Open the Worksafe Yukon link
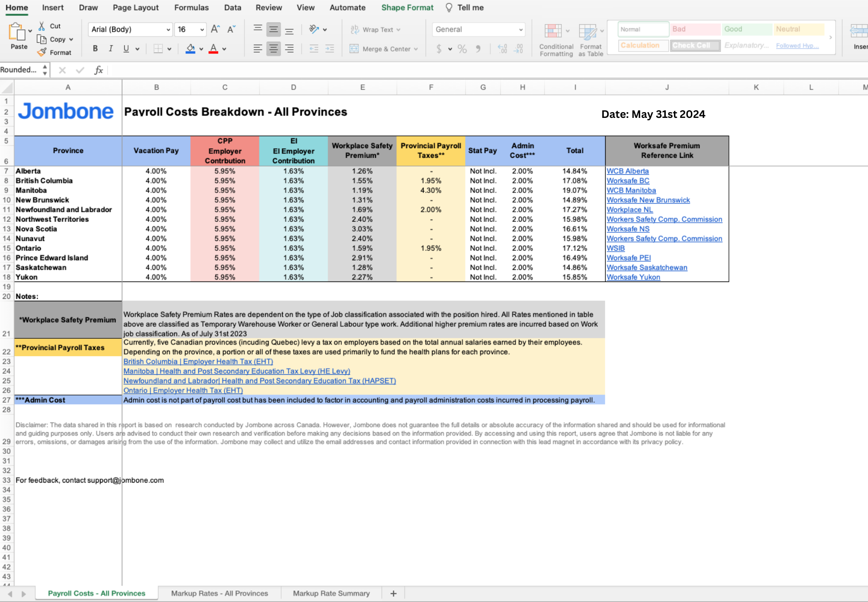 [x=634, y=277]
